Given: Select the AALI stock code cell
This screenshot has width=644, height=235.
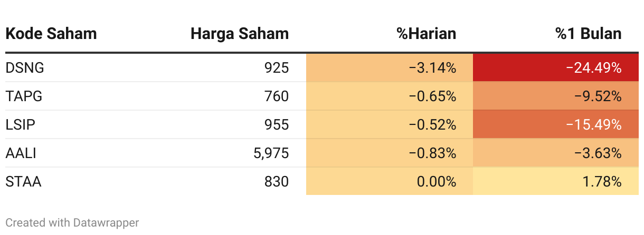Looking at the screenshot, I should pyautogui.click(x=21, y=153).
